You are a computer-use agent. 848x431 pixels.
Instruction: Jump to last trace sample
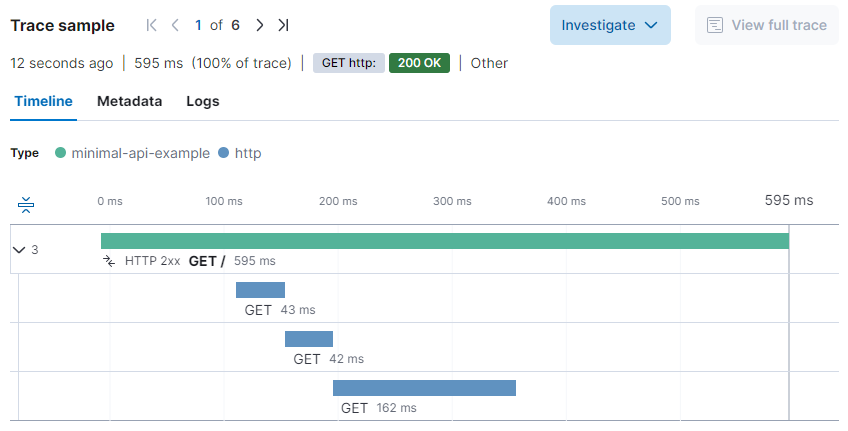(283, 25)
